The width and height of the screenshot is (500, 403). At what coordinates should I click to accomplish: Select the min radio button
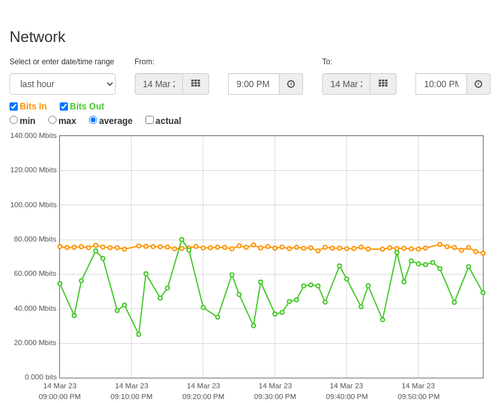13,120
